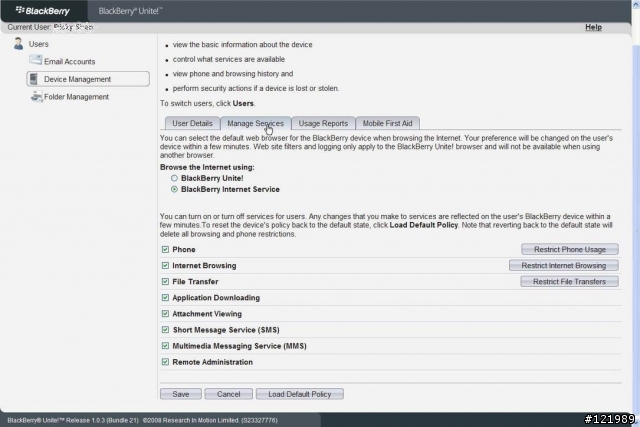The image size is (640, 427).
Task: Click 'control what services are available' text
Action: pyautogui.click(x=229, y=59)
